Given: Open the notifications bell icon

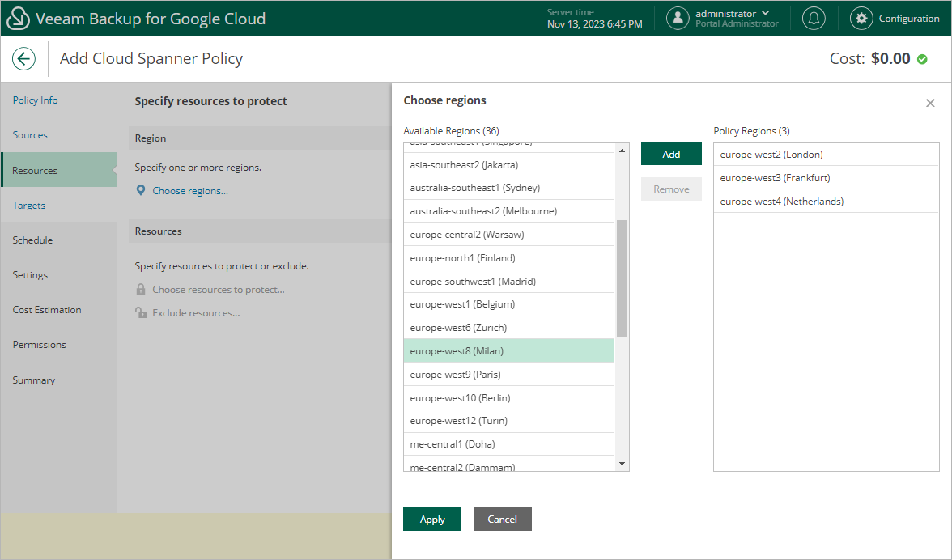Looking at the screenshot, I should (x=814, y=18).
